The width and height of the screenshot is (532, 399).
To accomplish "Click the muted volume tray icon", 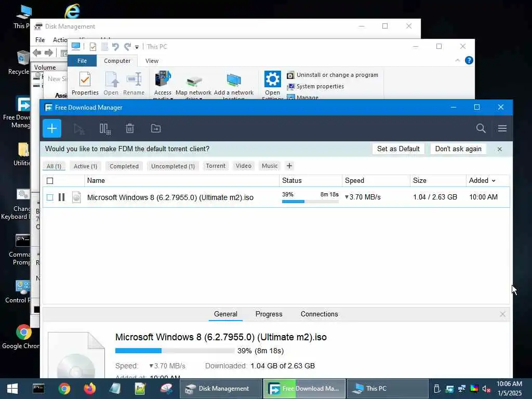I will click(x=486, y=389).
